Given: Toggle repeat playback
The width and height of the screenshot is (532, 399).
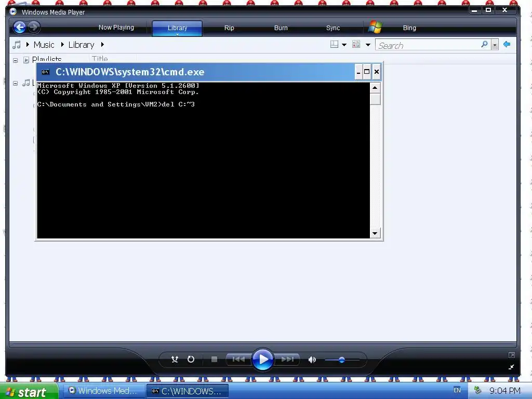Looking at the screenshot, I should click(191, 359).
